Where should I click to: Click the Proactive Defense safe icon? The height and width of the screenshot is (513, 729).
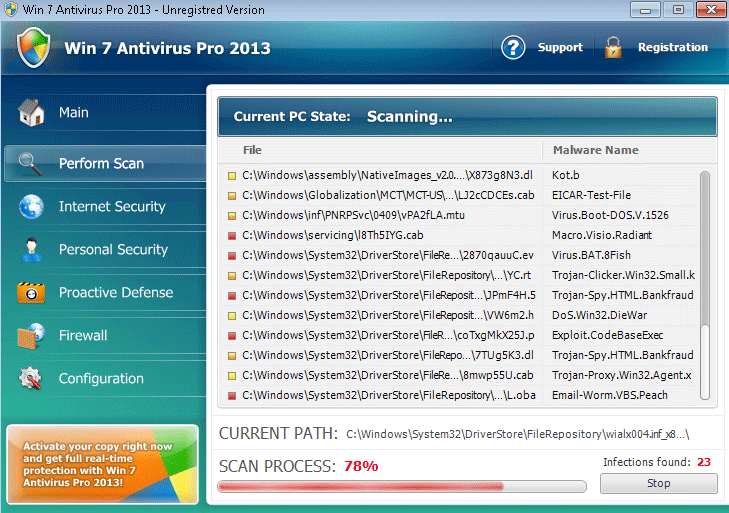32,293
